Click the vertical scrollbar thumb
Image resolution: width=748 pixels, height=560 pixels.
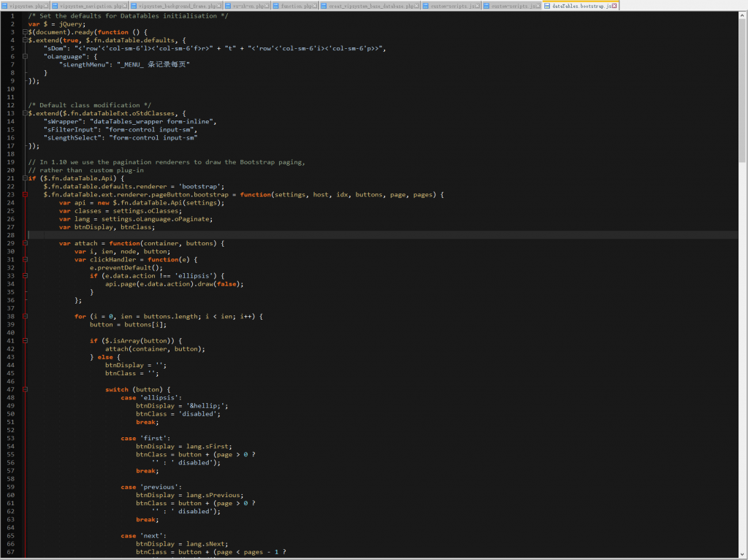pos(742,91)
